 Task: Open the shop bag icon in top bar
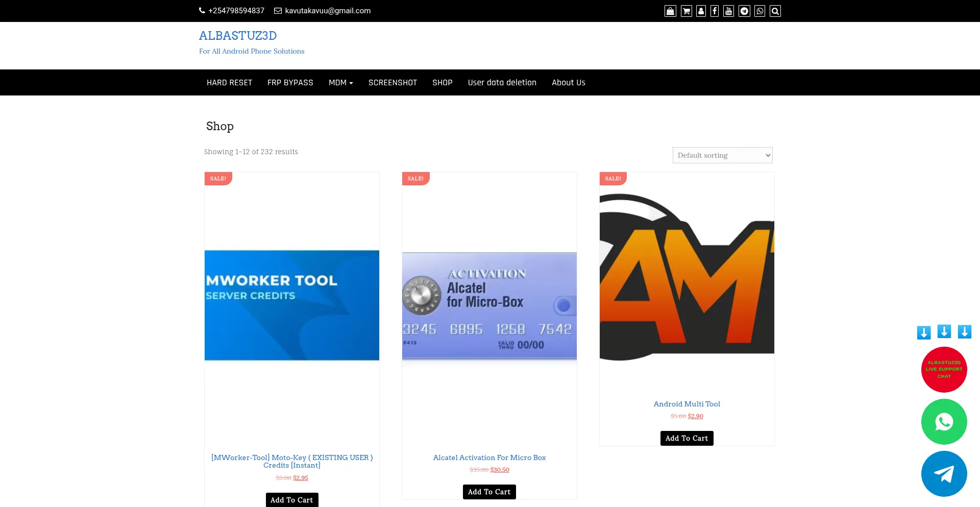(x=670, y=11)
